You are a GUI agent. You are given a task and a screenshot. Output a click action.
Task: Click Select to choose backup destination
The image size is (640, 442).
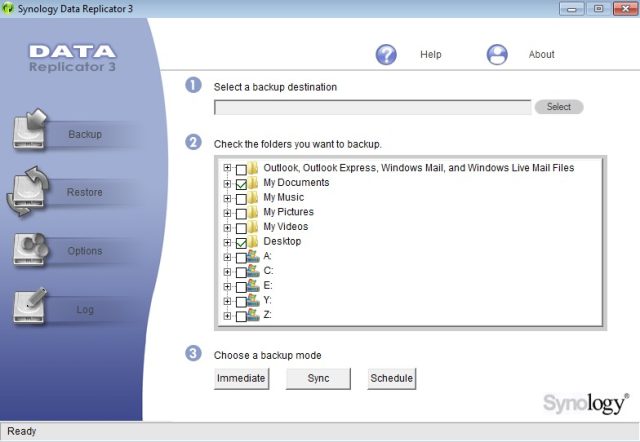point(559,107)
